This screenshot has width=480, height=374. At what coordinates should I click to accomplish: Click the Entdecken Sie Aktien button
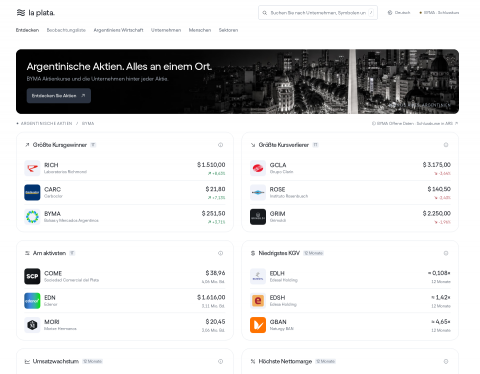click(x=59, y=96)
